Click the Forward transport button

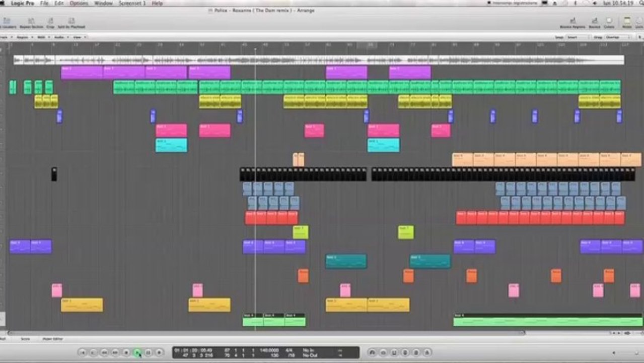(x=115, y=352)
